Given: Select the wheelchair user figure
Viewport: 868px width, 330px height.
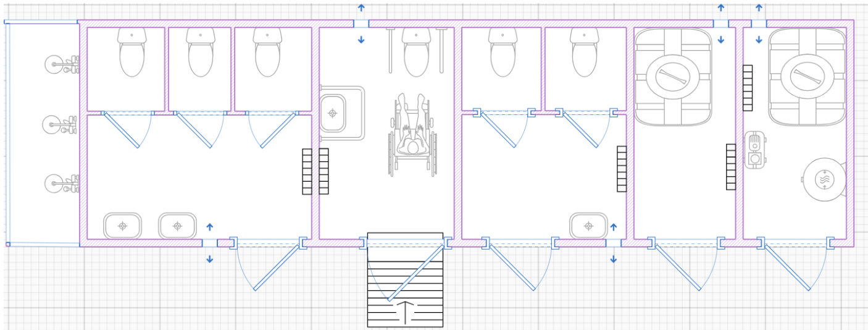Looking at the screenshot, I should click(x=411, y=133).
